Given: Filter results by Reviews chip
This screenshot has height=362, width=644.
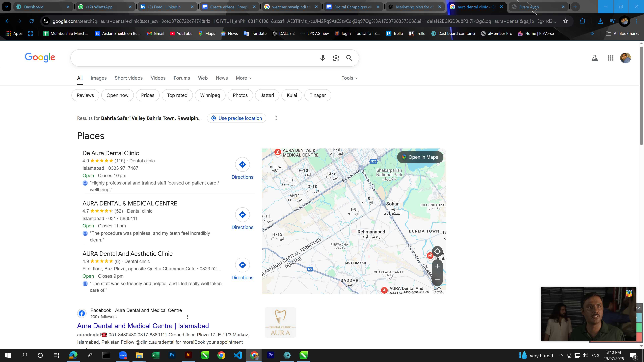Looking at the screenshot, I should pos(85,95).
